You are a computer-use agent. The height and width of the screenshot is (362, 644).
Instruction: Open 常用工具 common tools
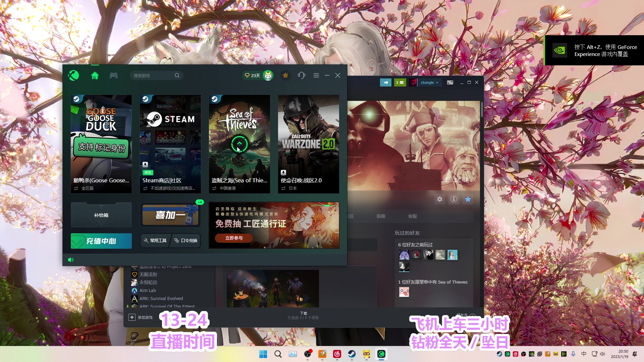point(156,241)
